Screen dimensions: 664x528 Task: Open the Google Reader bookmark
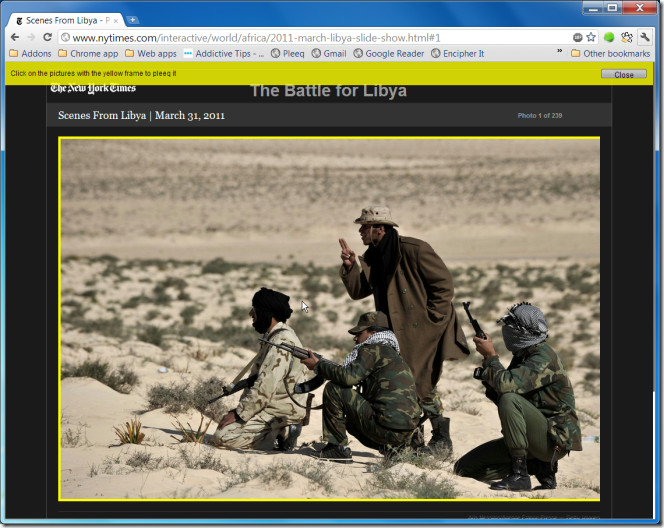(389, 53)
